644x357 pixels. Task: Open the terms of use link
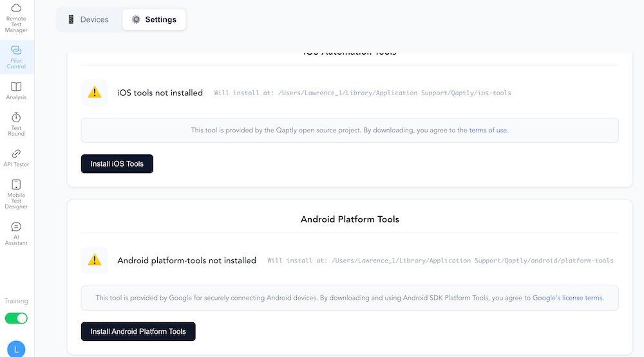click(488, 130)
